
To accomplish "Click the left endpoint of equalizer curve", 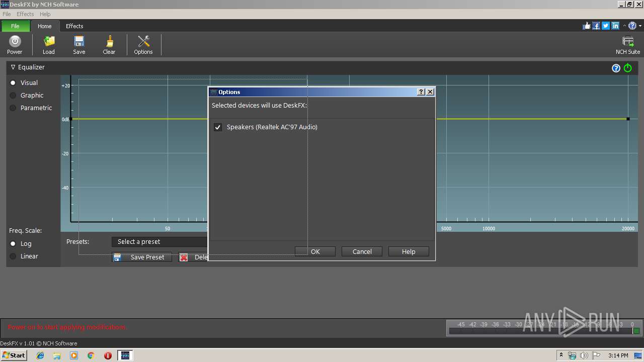I will pos(71,119).
